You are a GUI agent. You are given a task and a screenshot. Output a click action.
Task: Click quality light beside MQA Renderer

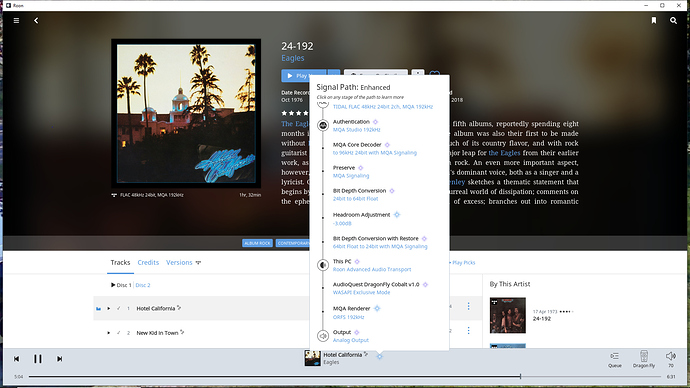tap(377, 308)
